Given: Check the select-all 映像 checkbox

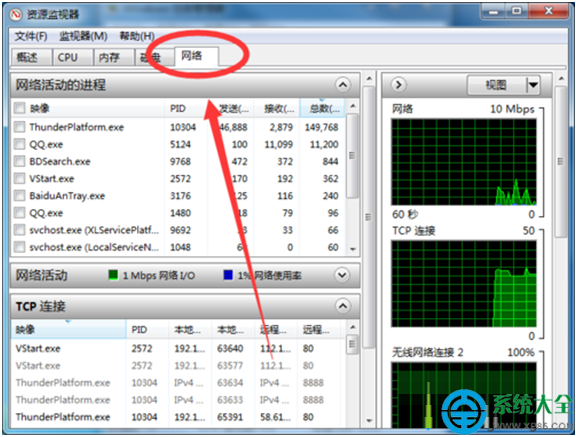Looking at the screenshot, I should pyautogui.click(x=19, y=108).
